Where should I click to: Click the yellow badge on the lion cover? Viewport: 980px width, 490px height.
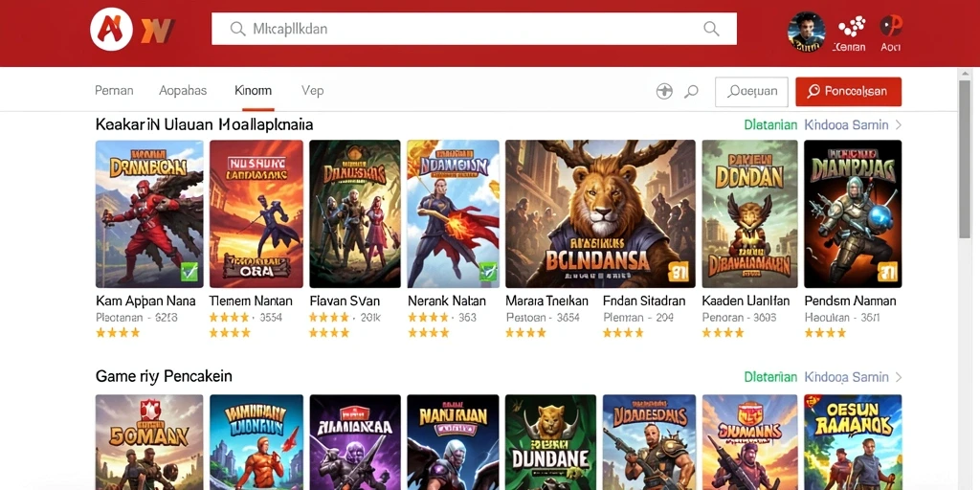(679, 272)
